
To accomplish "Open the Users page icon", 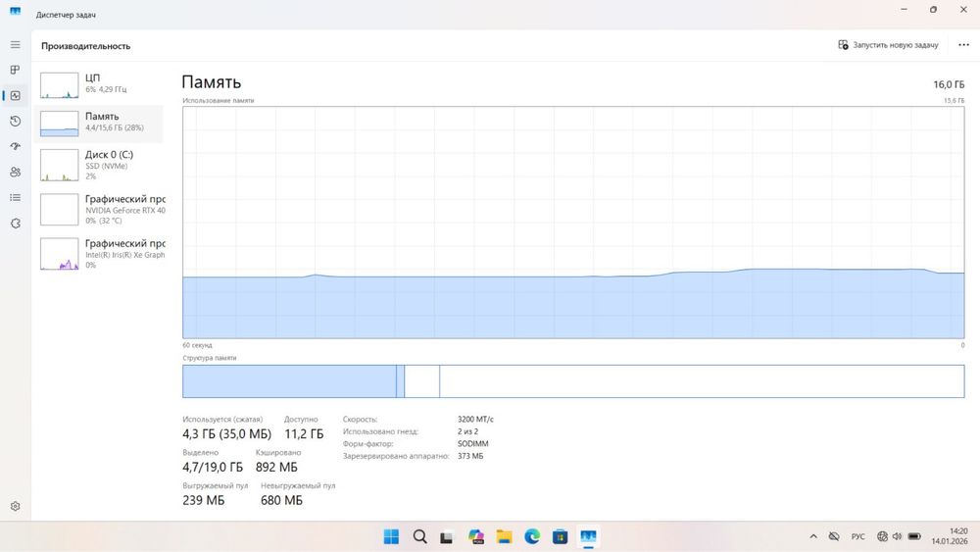I will 15,172.
